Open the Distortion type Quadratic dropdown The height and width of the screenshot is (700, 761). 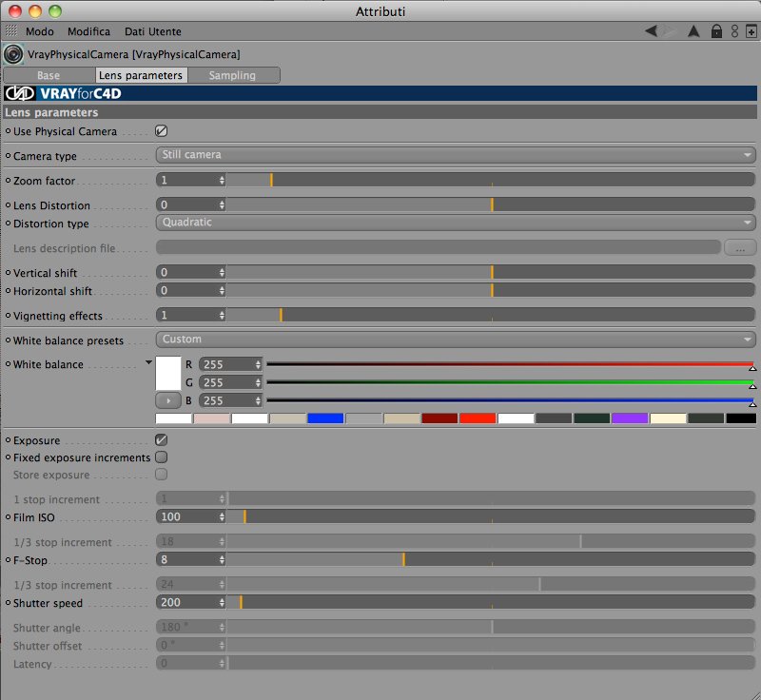(x=456, y=223)
